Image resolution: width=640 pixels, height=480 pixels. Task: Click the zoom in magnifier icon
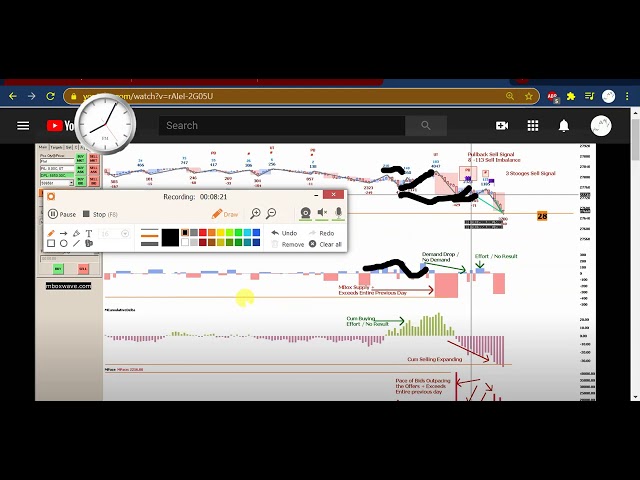256,213
